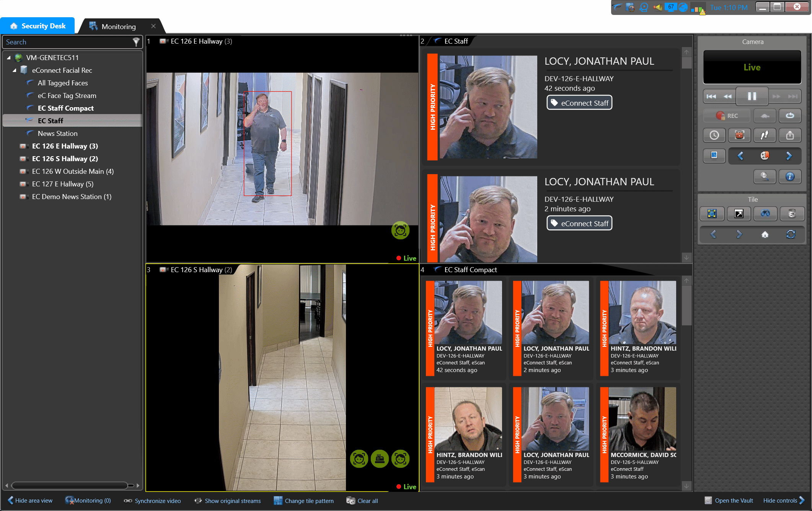Collapse the VM-GENETEC511 tree node
Image resolution: width=812 pixels, height=511 pixels.
[8, 58]
